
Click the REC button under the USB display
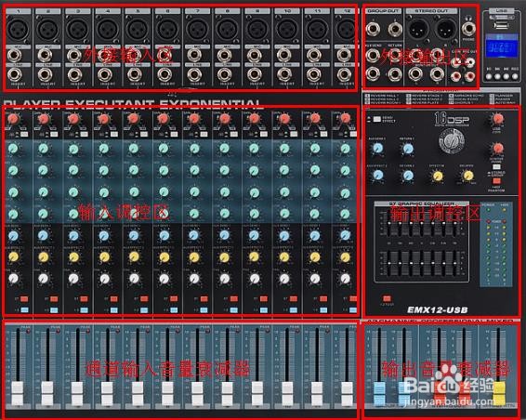tap(515, 76)
